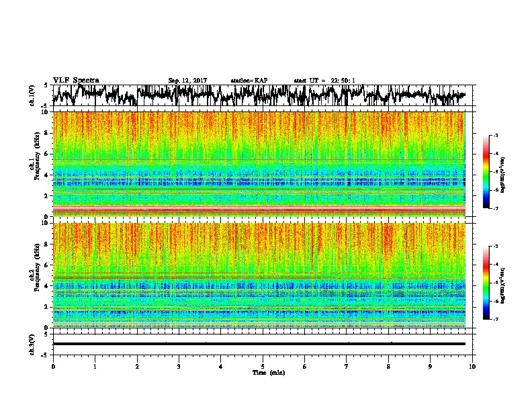The height and width of the screenshot is (411, 532).
Task: Click the 8 minute time axis tick
Action: click(388, 367)
